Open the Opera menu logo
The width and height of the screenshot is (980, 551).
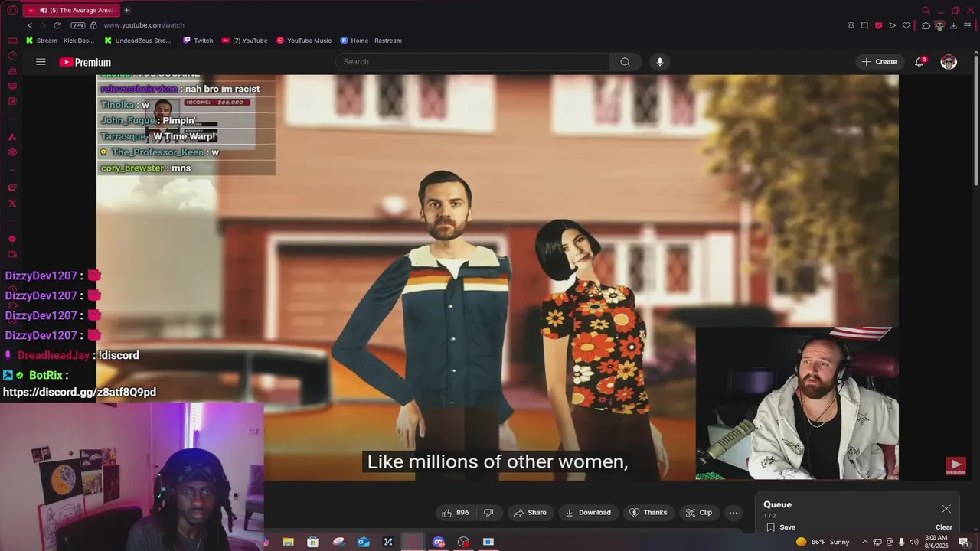pyautogui.click(x=12, y=10)
